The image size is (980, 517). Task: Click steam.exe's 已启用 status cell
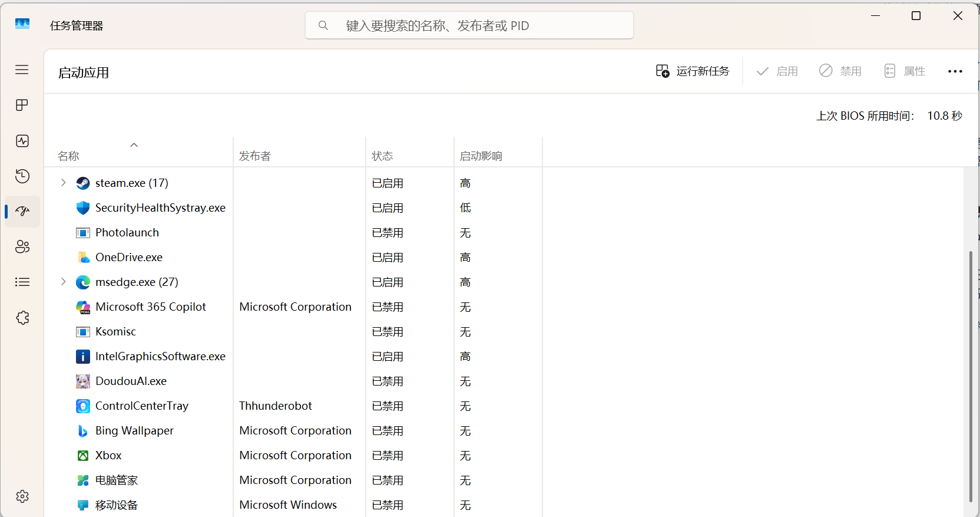pyautogui.click(x=388, y=183)
